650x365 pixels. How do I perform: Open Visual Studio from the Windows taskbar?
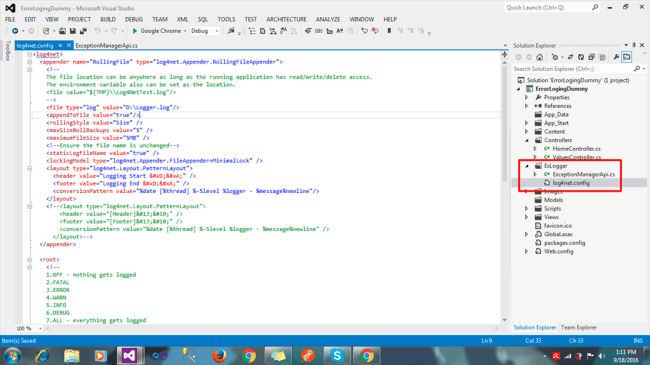(x=129, y=355)
